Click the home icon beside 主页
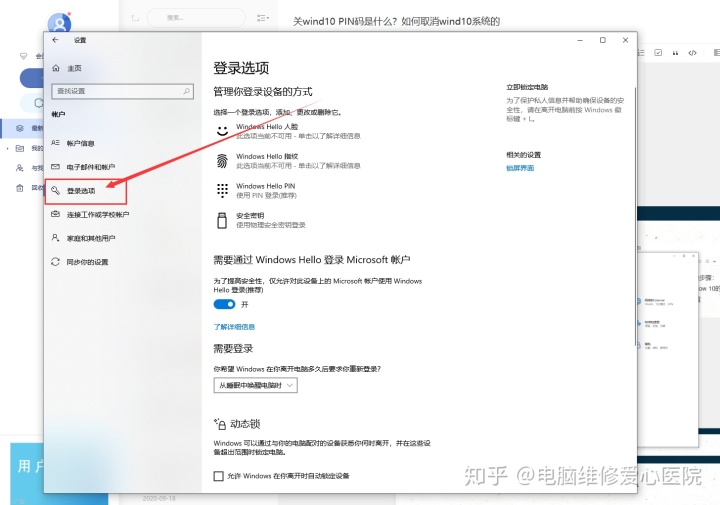 56,68
